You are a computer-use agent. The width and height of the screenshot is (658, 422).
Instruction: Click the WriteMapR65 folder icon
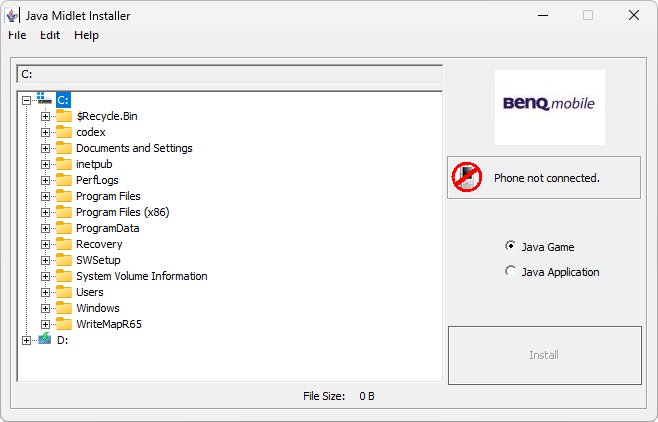64,323
